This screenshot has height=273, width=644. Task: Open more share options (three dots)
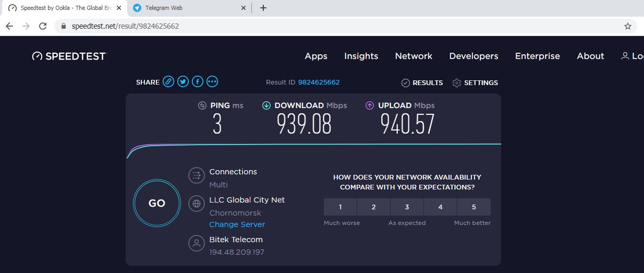pyautogui.click(x=212, y=81)
